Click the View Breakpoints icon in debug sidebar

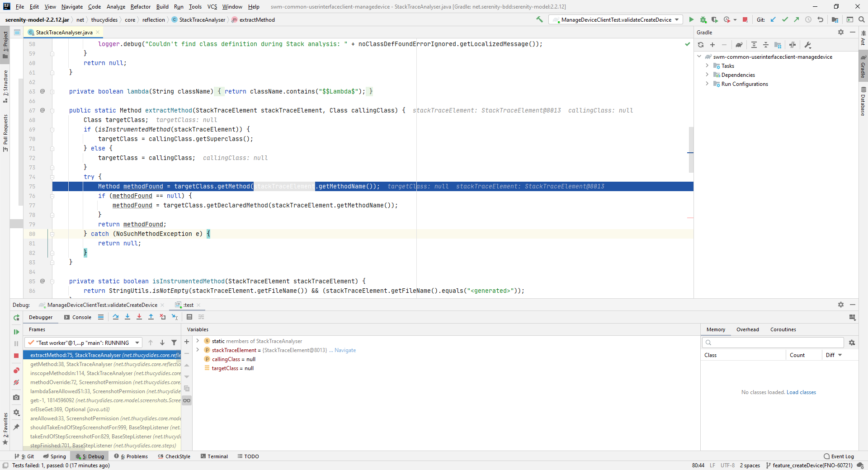pos(16,371)
